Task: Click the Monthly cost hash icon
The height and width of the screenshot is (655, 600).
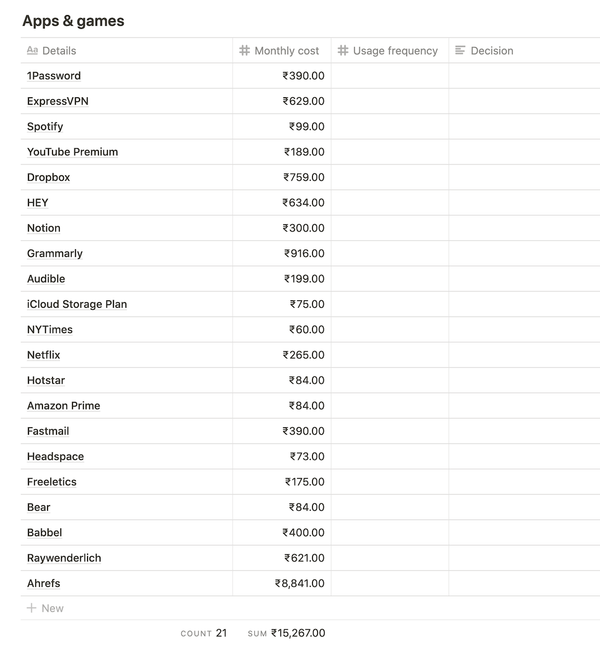Action: pos(244,51)
